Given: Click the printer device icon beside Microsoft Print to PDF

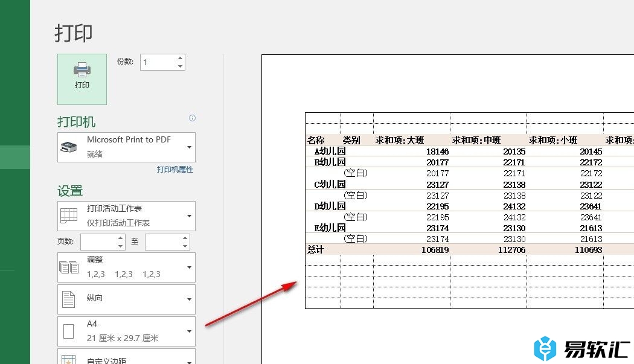Looking at the screenshot, I should (69, 147).
